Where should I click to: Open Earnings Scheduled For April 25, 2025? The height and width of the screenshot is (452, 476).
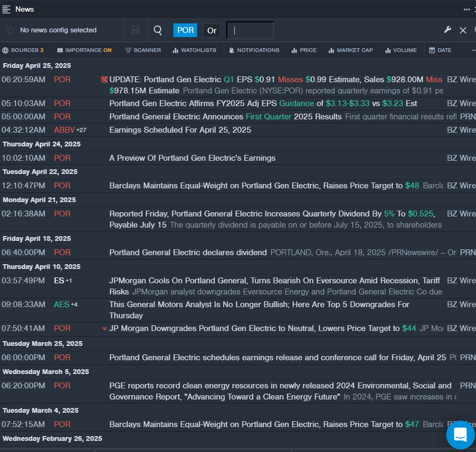tap(180, 130)
